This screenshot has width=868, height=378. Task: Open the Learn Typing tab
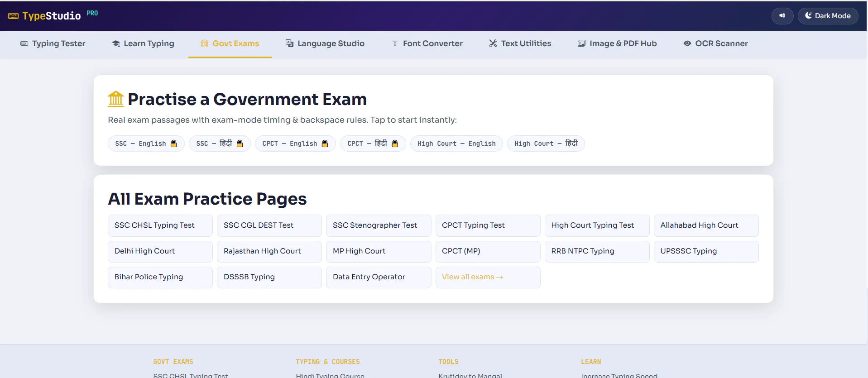143,43
